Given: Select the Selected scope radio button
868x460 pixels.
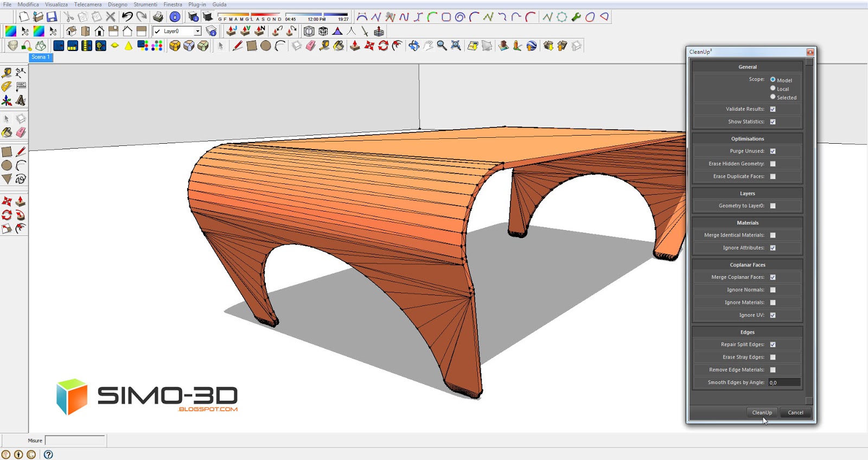Looking at the screenshot, I should (773, 97).
